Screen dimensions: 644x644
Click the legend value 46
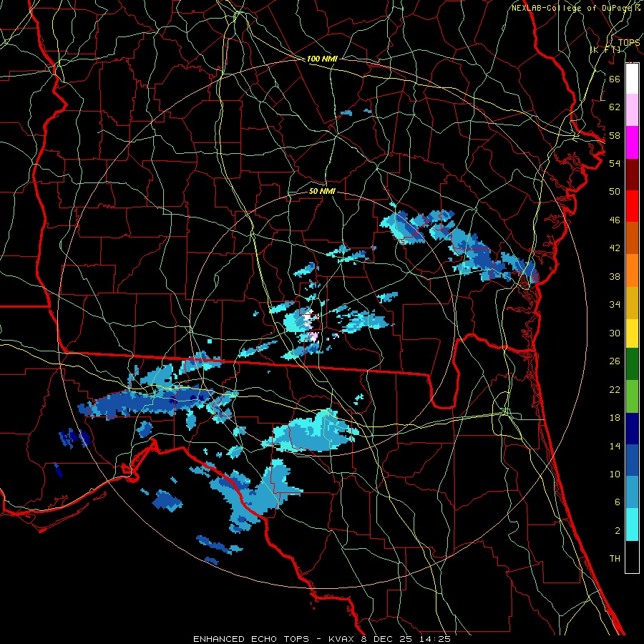tap(615, 220)
